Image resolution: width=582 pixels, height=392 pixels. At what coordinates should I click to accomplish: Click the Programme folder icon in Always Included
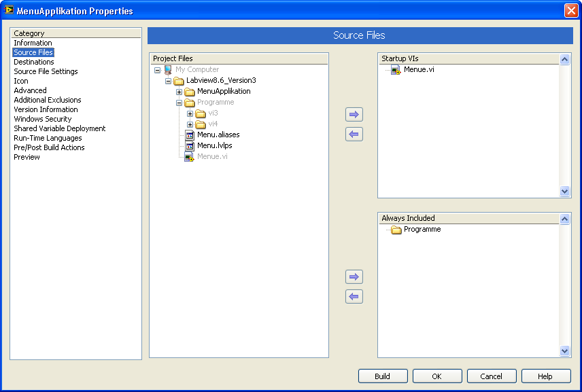click(396, 230)
